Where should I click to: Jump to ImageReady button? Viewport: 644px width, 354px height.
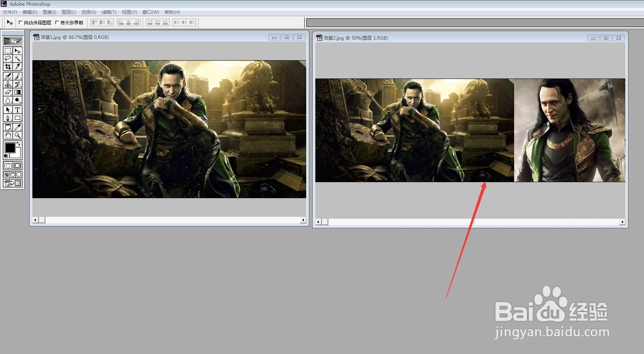click(x=13, y=183)
